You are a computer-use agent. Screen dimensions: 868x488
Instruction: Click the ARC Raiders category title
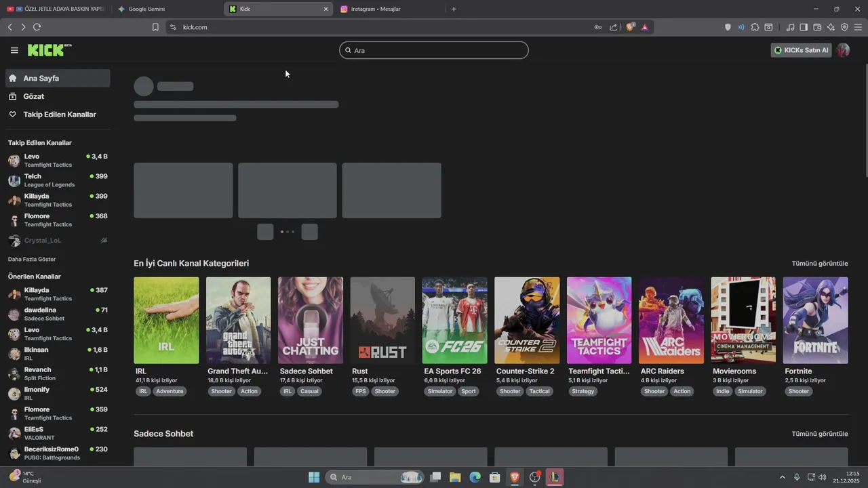click(x=663, y=371)
